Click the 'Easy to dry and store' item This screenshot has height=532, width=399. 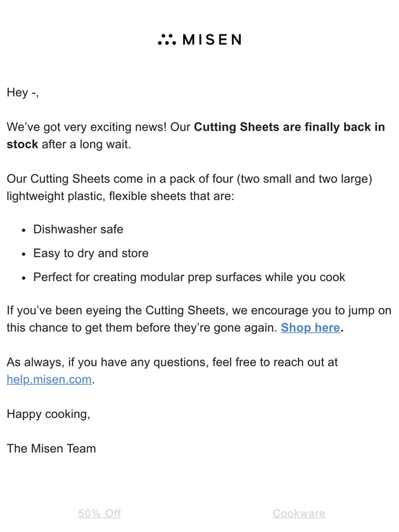(x=91, y=253)
